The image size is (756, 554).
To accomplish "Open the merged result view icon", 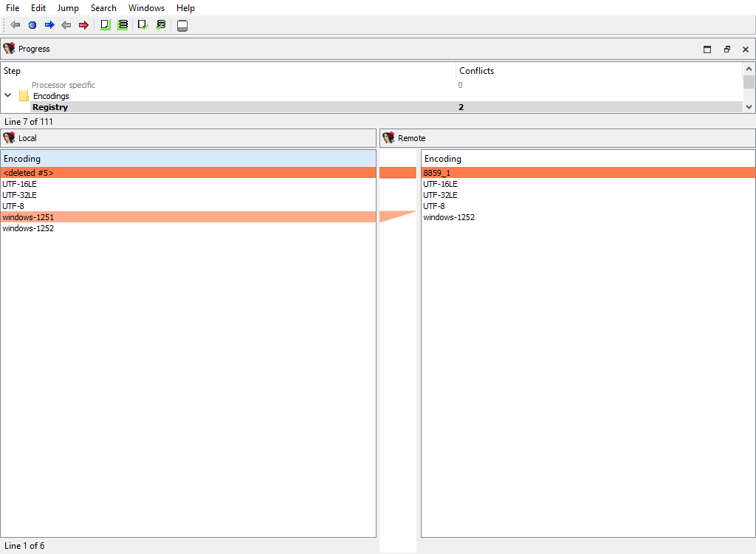I will click(x=182, y=24).
